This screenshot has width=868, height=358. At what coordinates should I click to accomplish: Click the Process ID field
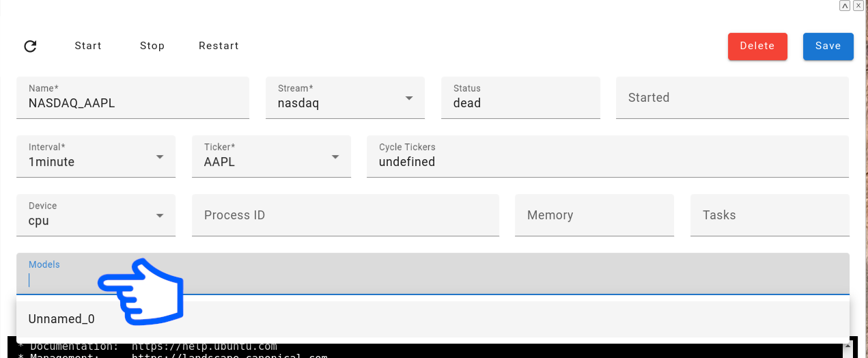[x=345, y=215]
